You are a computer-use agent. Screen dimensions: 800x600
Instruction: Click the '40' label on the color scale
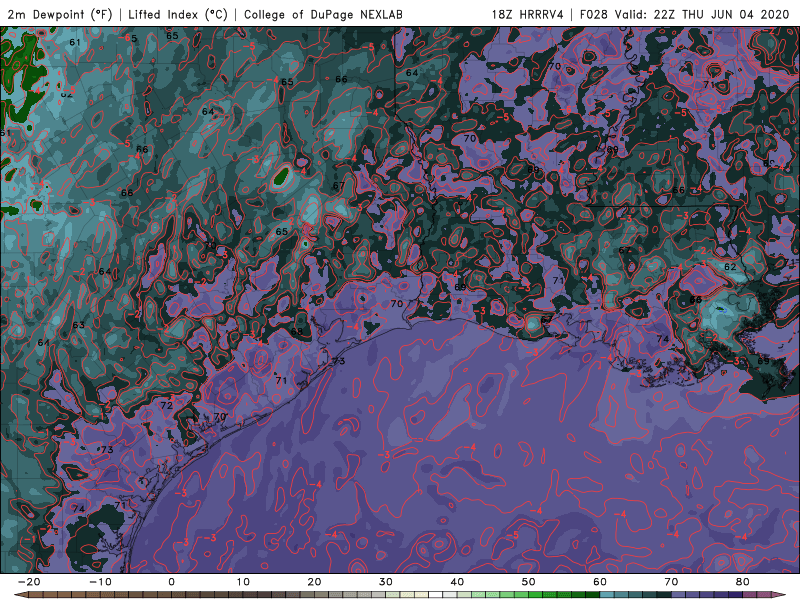[x=457, y=582]
